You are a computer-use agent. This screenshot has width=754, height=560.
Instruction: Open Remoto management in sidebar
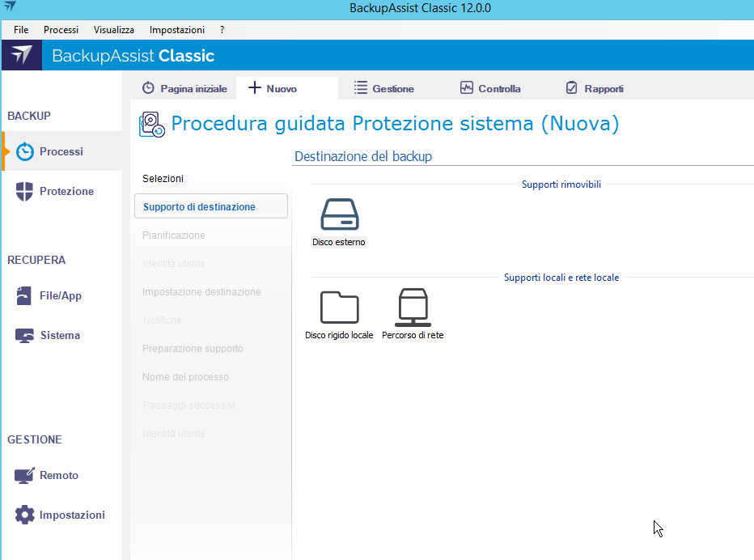(58, 475)
